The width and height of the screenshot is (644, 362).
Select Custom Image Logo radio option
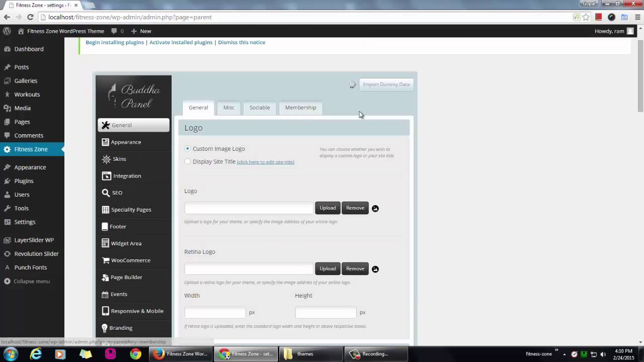(x=188, y=149)
